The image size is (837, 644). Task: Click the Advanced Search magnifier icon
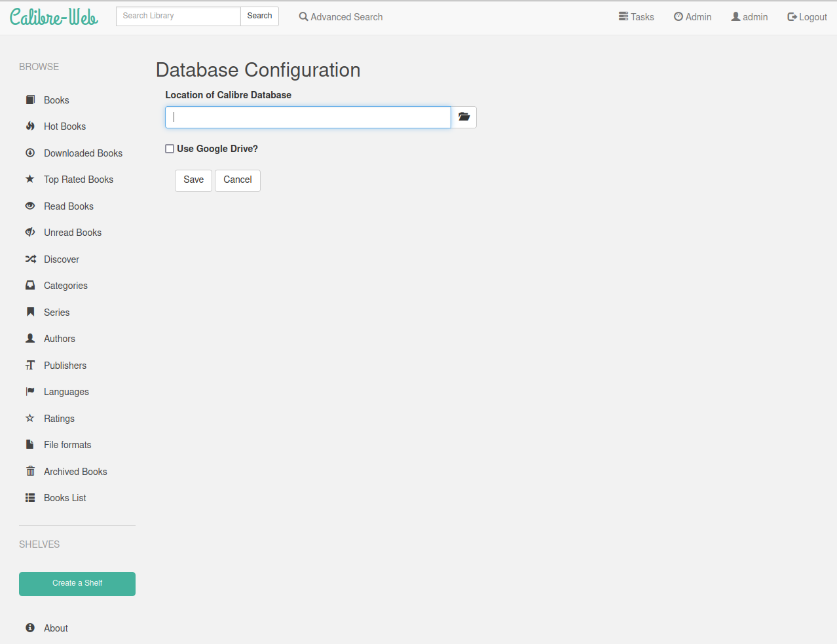click(x=303, y=16)
